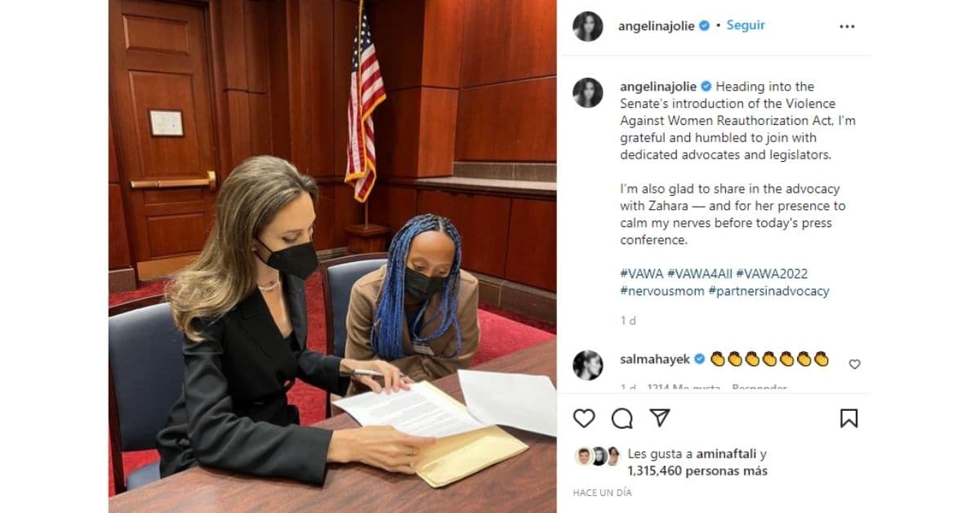The image size is (980, 513).
Task: Click the salmahayek username in comments
Action: [656, 359]
